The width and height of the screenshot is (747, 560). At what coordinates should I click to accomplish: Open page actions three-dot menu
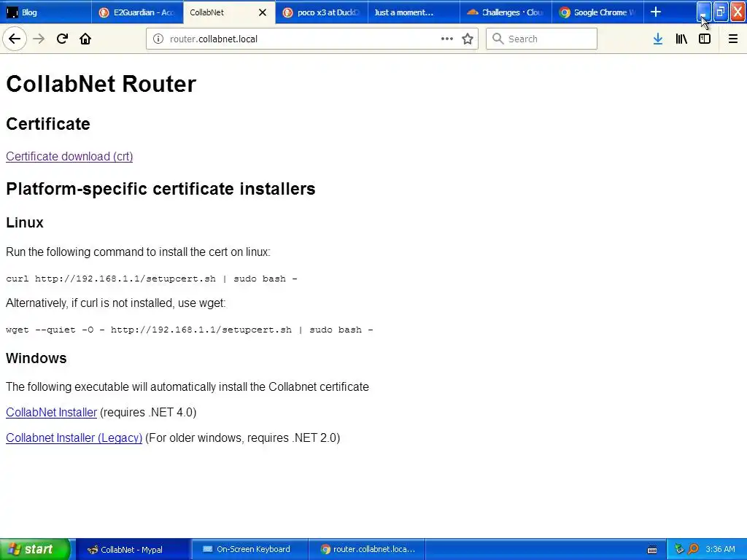click(x=447, y=39)
